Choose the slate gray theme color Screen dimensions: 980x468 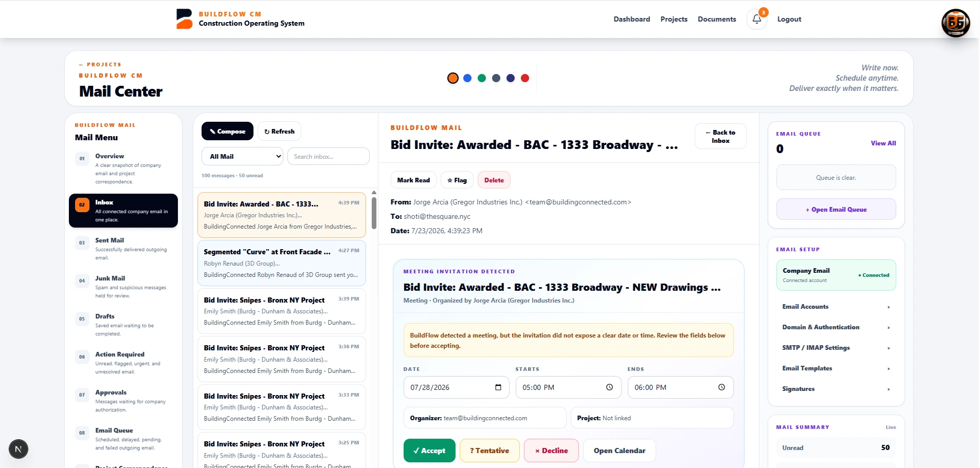click(496, 78)
